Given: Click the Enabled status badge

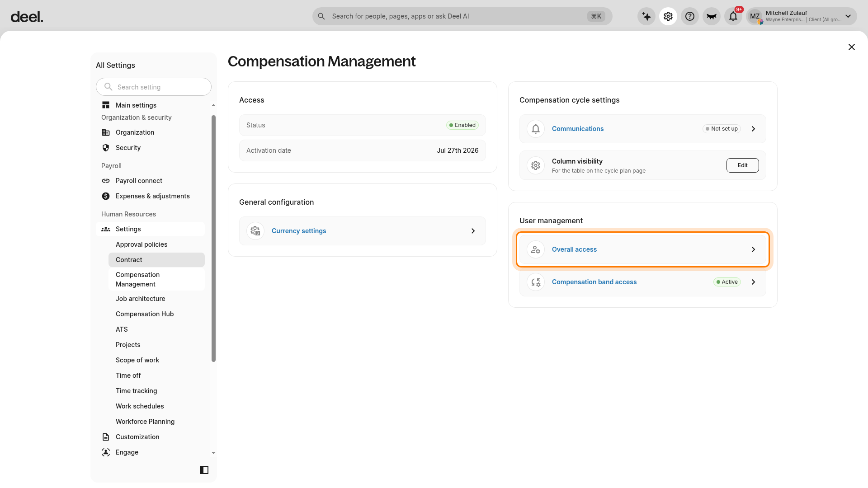Looking at the screenshot, I should (x=462, y=125).
